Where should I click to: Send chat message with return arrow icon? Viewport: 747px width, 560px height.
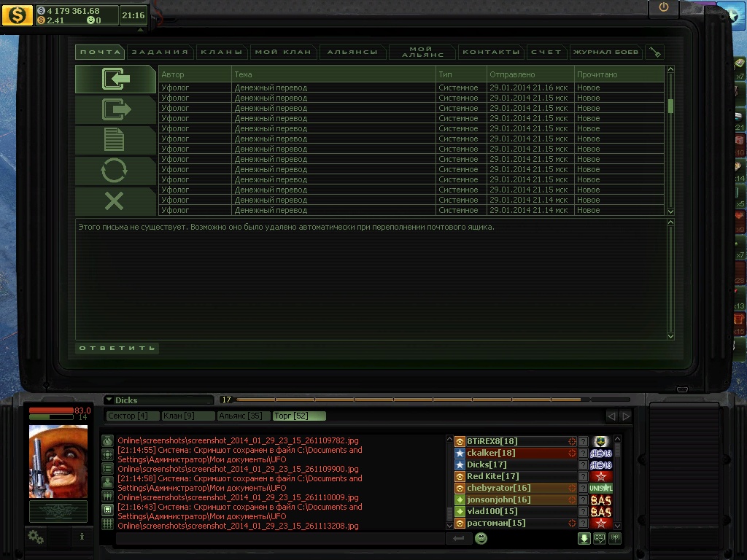[458, 538]
